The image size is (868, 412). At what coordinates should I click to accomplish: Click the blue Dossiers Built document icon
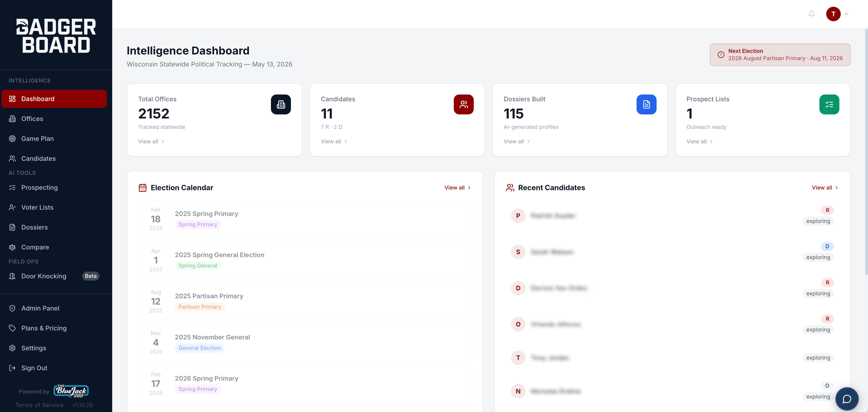tap(646, 104)
